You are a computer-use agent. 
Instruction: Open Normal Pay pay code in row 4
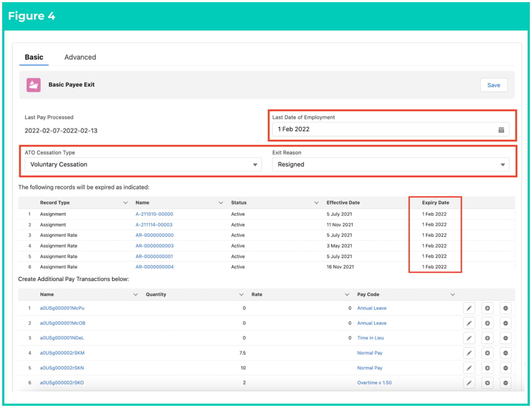(x=370, y=353)
